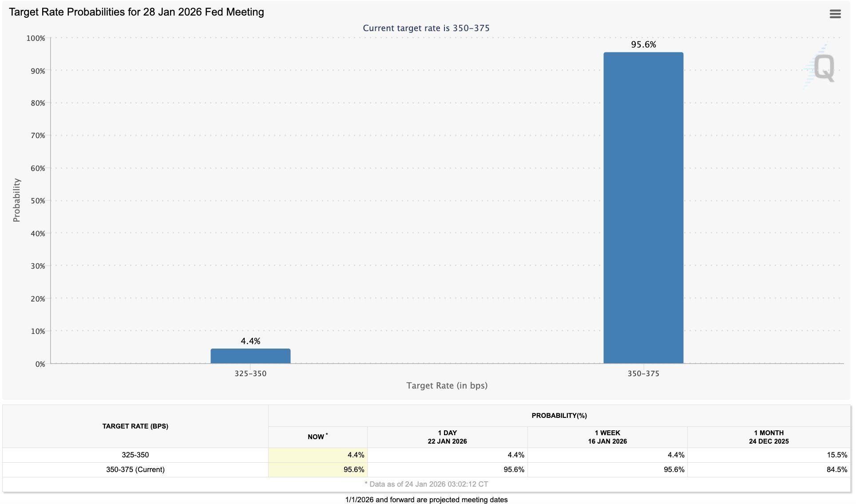
Task: Click the TARGET RATE (BPS) header cell
Action: click(x=135, y=426)
